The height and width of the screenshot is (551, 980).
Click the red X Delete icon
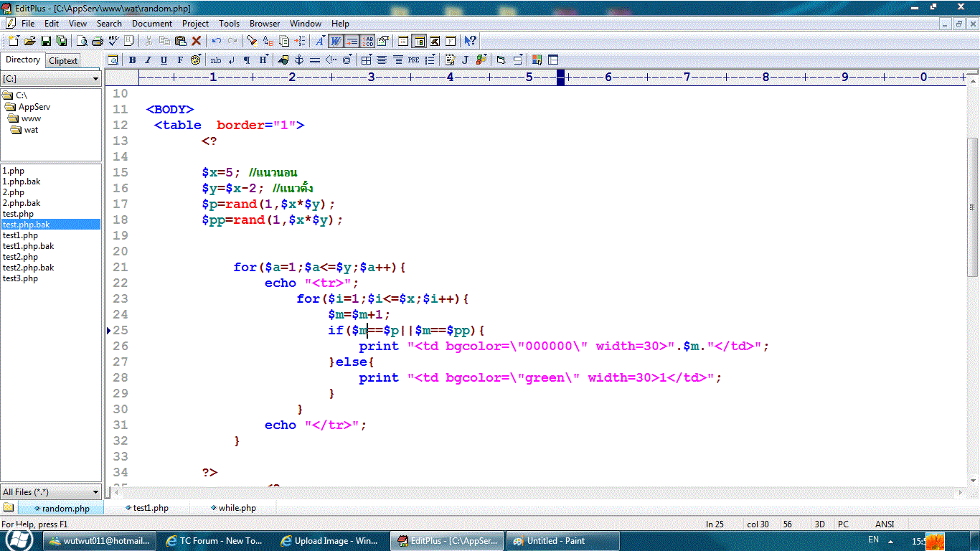[196, 41]
